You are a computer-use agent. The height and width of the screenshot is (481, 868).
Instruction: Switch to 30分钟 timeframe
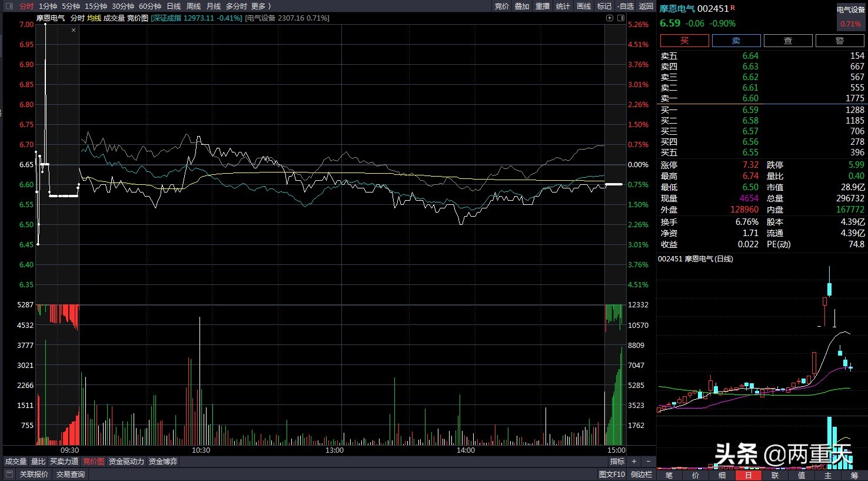coord(123,6)
